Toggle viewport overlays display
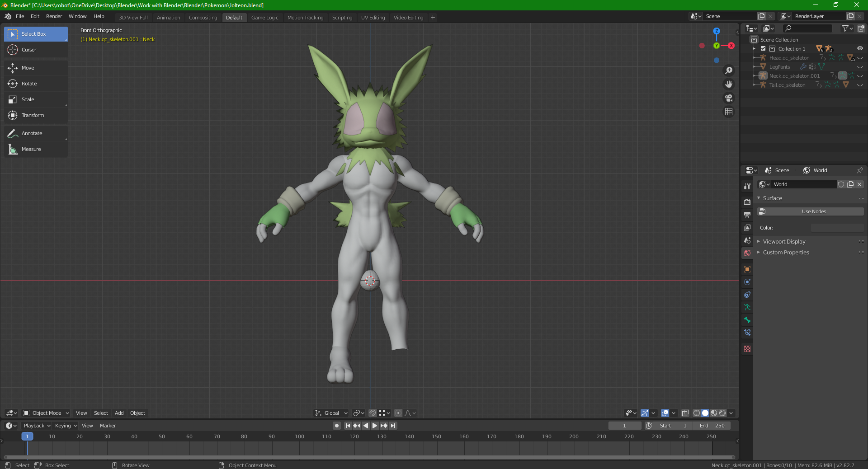The height and width of the screenshot is (469, 868). coord(665,413)
